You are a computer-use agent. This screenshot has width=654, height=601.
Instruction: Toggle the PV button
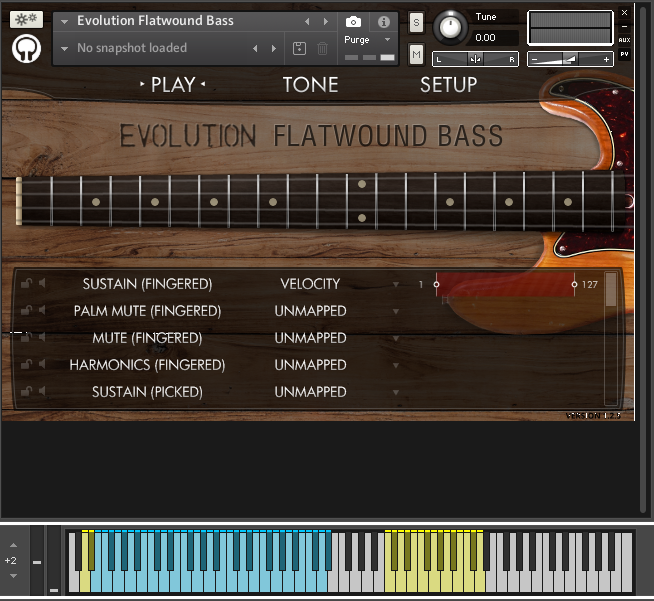pyautogui.click(x=624, y=54)
